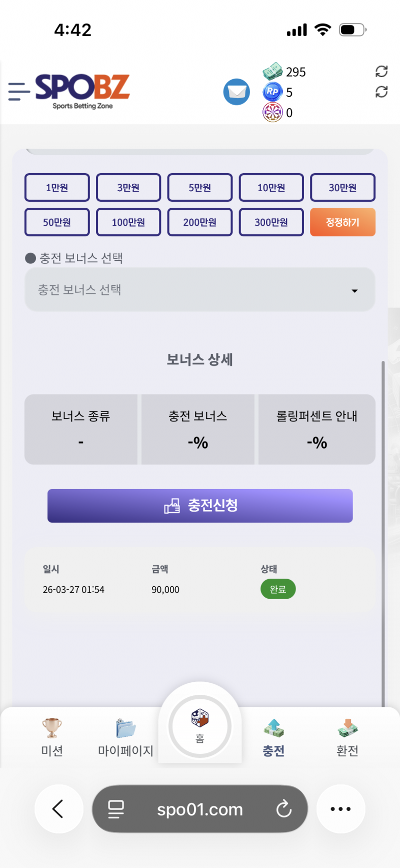Go to 홈 center button
This screenshot has width=400, height=868.
click(200, 726)
